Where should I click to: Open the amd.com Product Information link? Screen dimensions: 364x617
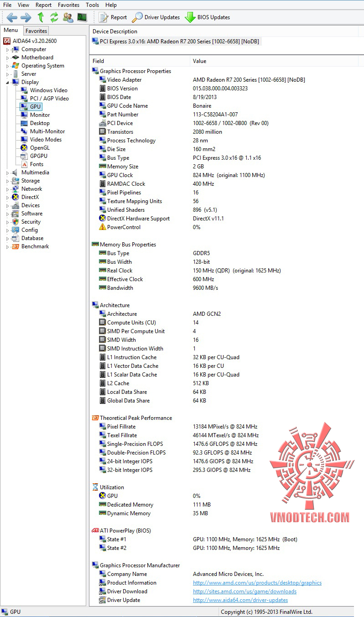point(257,583)
